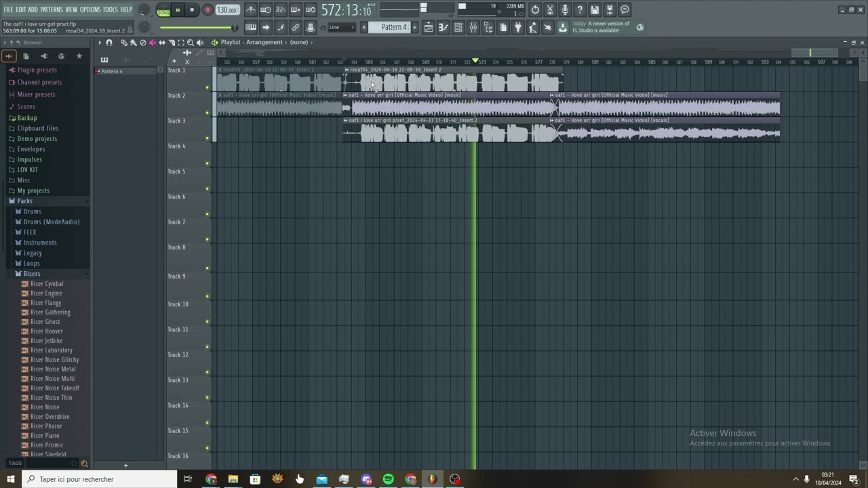Click the metronome icon
The image size is (868, 488).
251,10
